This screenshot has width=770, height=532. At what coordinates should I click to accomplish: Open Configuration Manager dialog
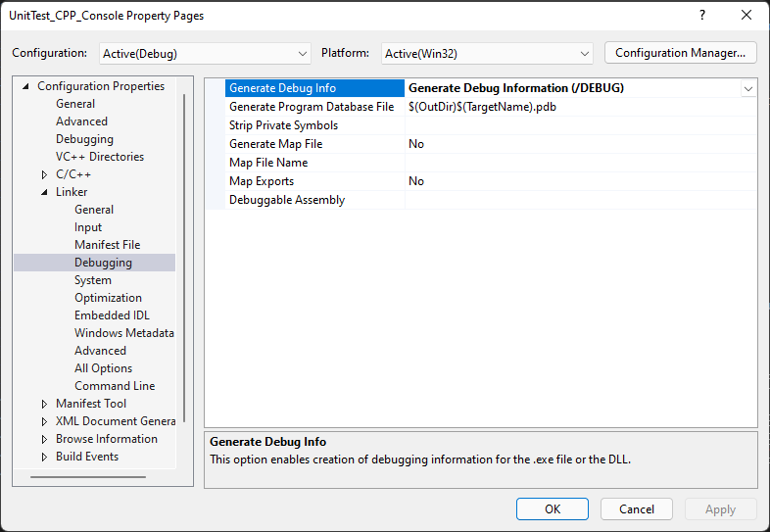[x=680, y=53]
